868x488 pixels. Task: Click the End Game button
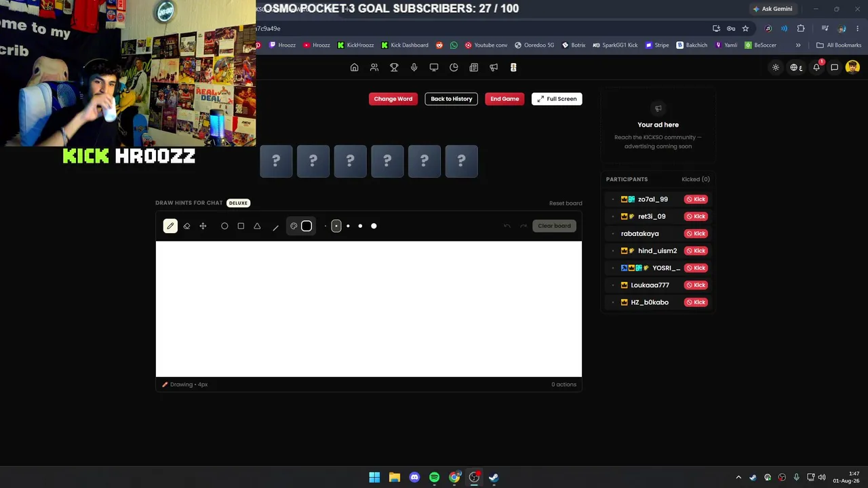[505, 99]
